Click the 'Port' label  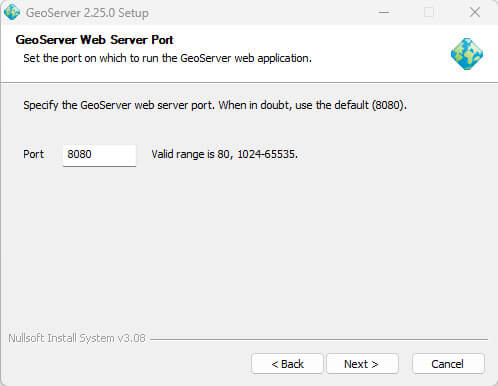pos(34,154)
